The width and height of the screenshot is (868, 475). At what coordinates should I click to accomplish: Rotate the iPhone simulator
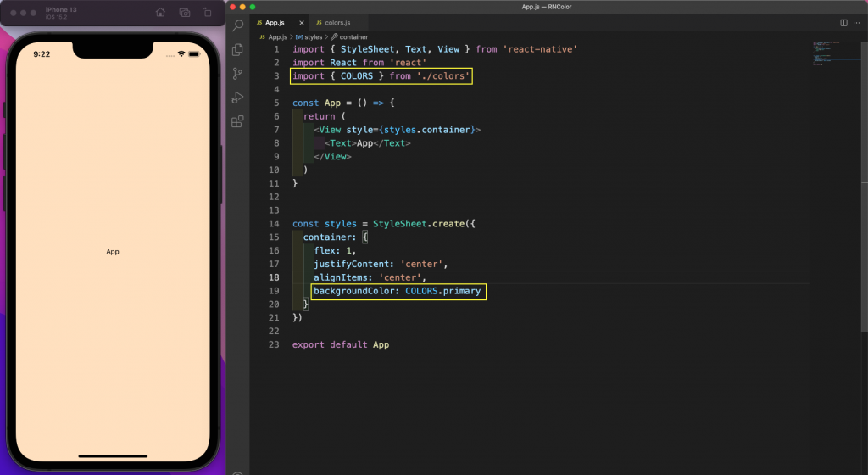(x=207, y=12)
